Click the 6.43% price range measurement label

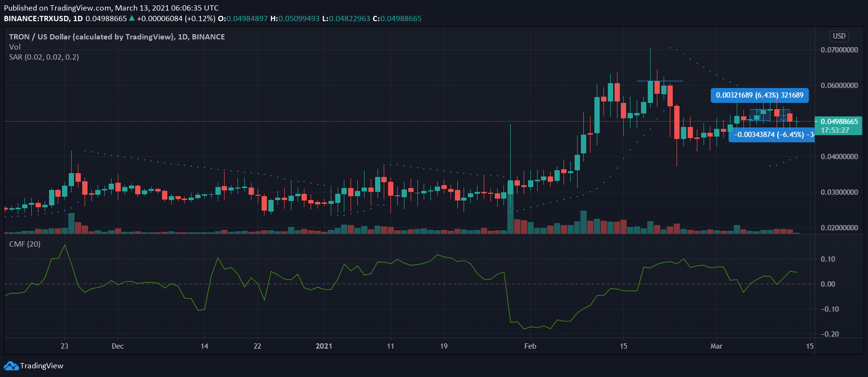point(760,95)
